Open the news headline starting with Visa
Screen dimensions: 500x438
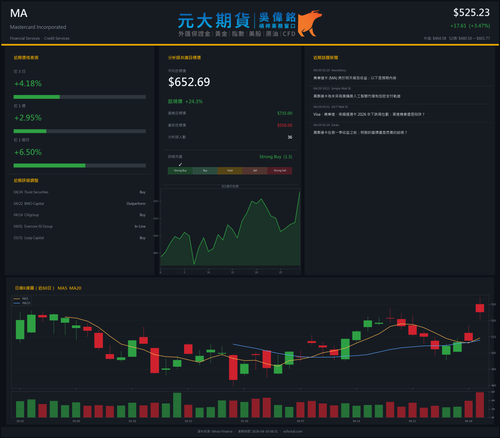coord(369,114)
